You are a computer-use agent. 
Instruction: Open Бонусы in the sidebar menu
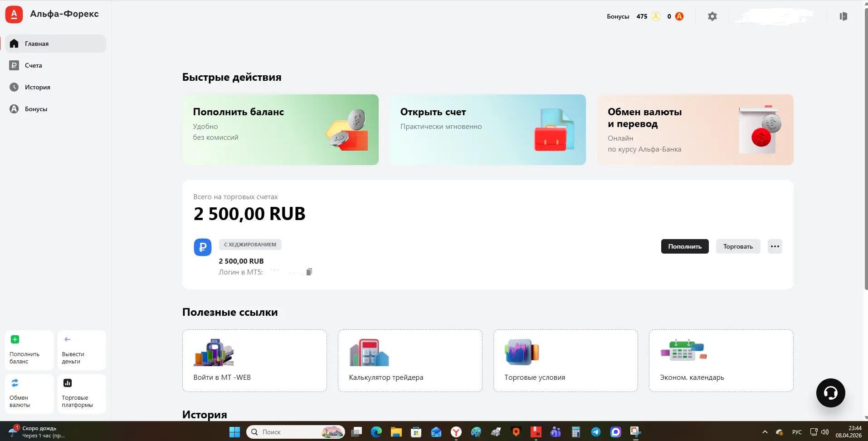(x=56, y=109)
